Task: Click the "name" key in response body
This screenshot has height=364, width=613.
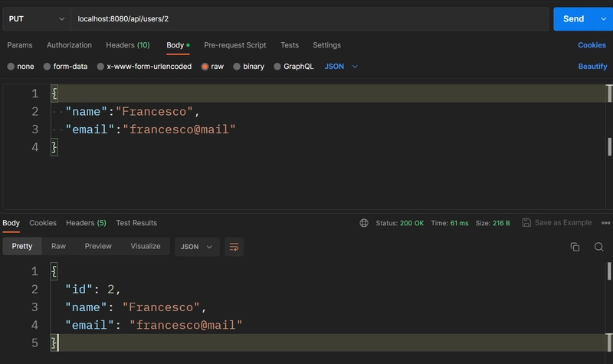Action: (x=86, y=307)
